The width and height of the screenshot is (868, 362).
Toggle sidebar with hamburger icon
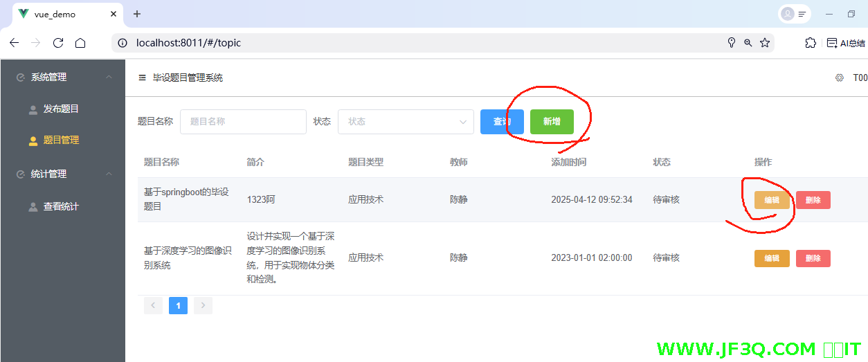coord(143,78)
